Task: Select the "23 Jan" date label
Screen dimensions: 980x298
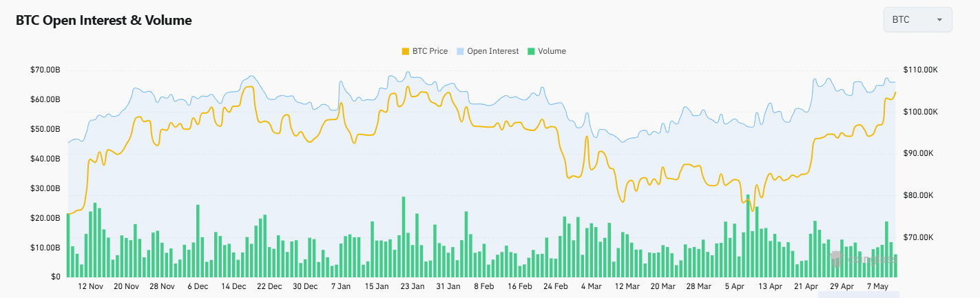Action: click(413, 286)
